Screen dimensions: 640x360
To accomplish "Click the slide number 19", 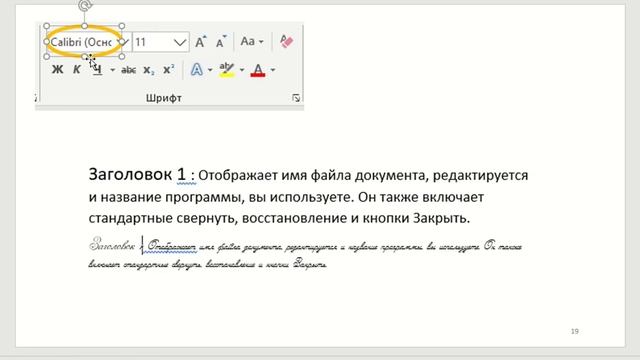I will click(x=575, y=331).
